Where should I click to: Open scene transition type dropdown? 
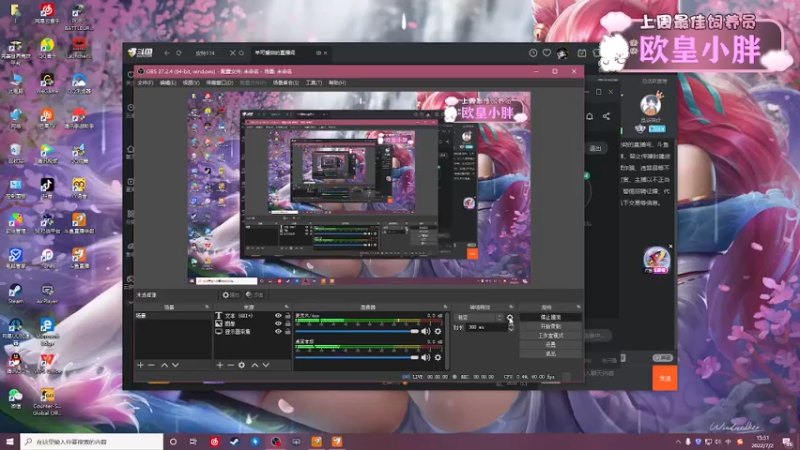(479, 317)
